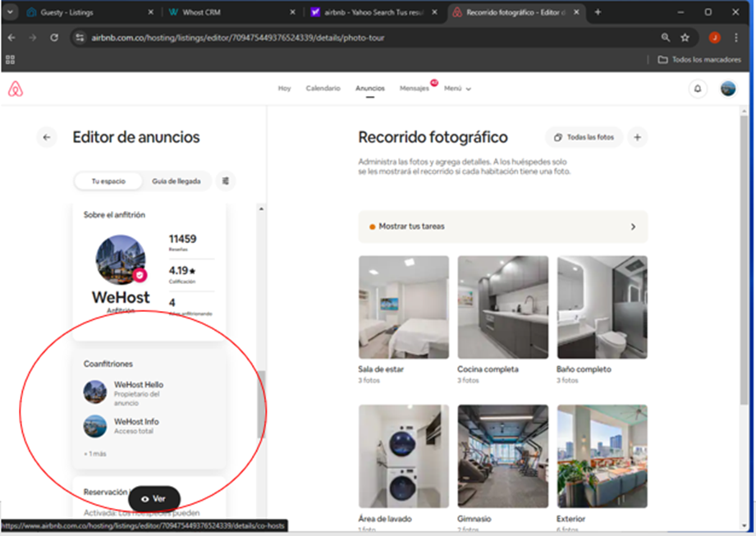Click the 4.19 rating value
Screen dimensions: 756x536
182,270
